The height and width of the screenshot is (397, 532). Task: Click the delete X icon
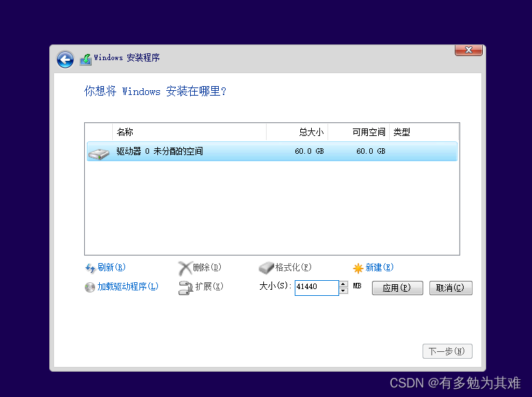coord(185,268)
